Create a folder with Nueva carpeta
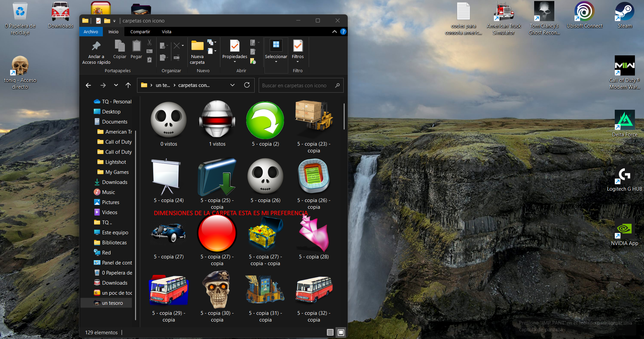644x339 pixels. click(197, 52)
